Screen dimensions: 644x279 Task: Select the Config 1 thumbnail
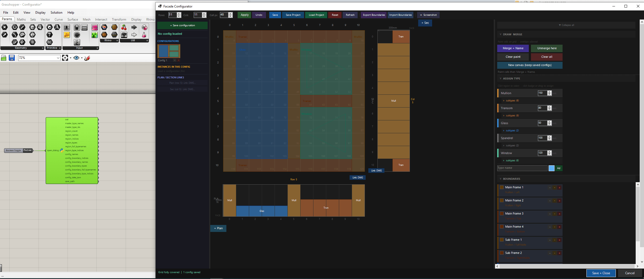tap(169, 51)
